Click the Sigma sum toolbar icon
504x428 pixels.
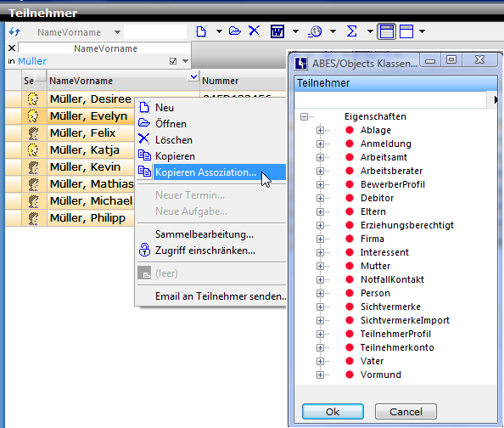click(x=351, y=31)
